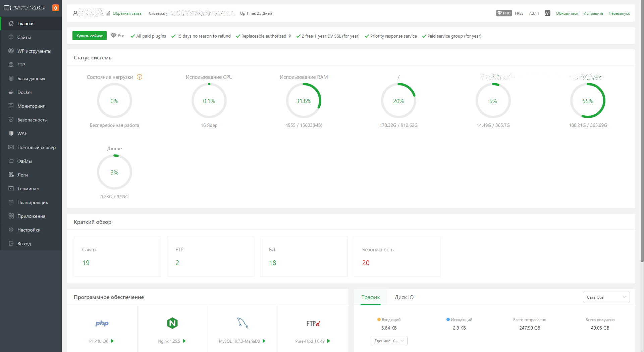Click the Перезапуск link
Viewport: 644px width, 352px height.
(619, 13)
